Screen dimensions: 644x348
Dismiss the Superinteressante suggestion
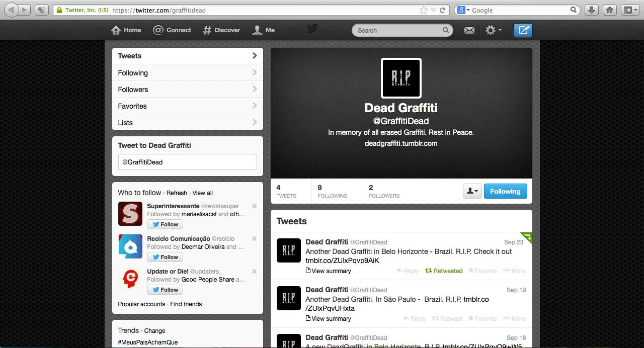point(254,206)
